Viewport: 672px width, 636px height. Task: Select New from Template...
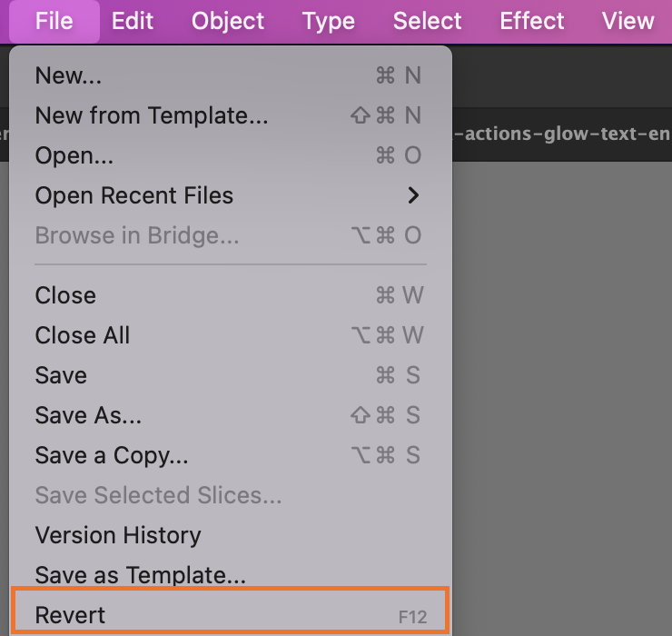click(152, 115)
